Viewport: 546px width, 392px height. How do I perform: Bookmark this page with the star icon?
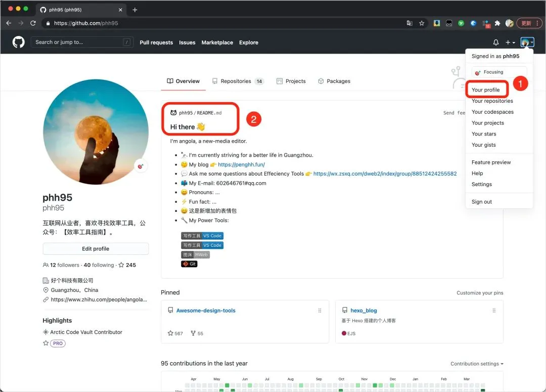(422, 23)
